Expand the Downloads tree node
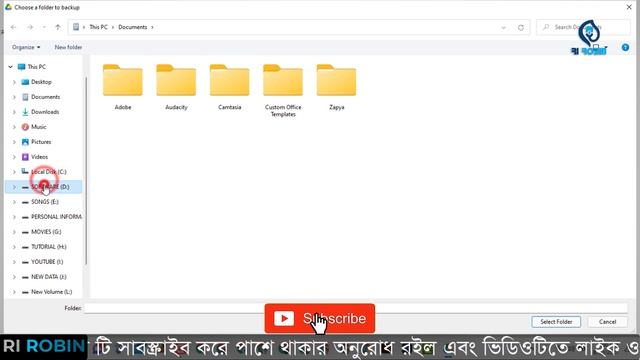This screenshot has width=640, height=360. pyautogui.click(x=14, y=112)
